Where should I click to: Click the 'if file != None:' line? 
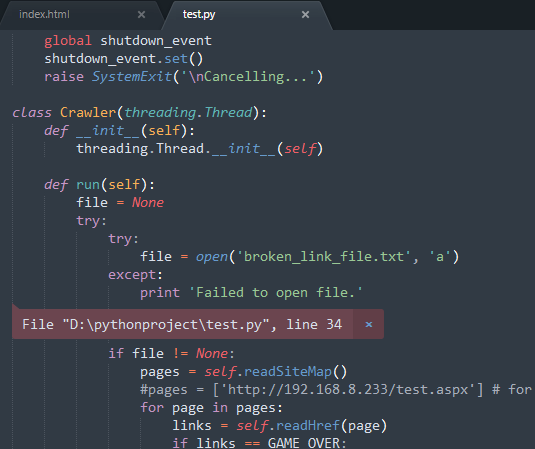tap(172, 353)
